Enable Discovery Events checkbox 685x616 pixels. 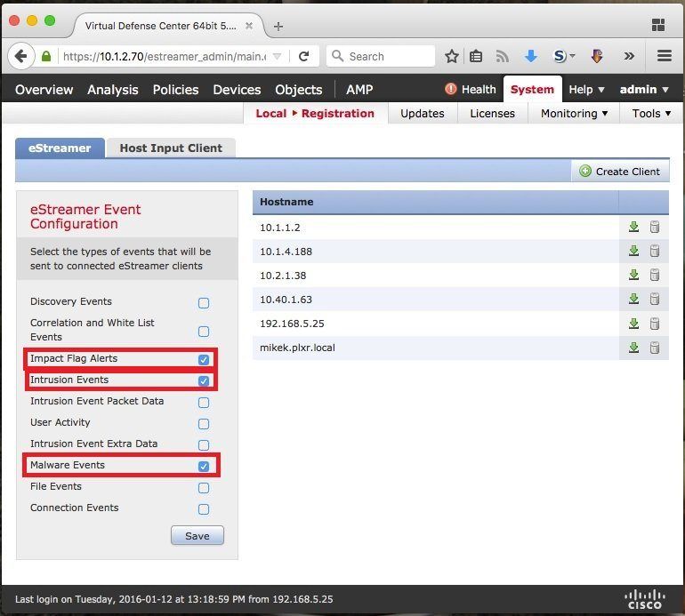coord(204,302)
